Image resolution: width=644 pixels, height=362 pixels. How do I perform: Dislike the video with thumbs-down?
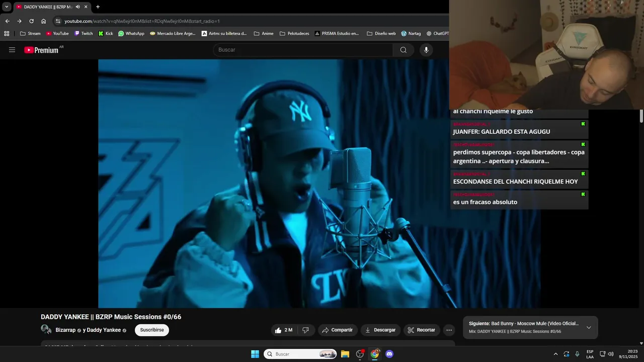tap(306, 330)
